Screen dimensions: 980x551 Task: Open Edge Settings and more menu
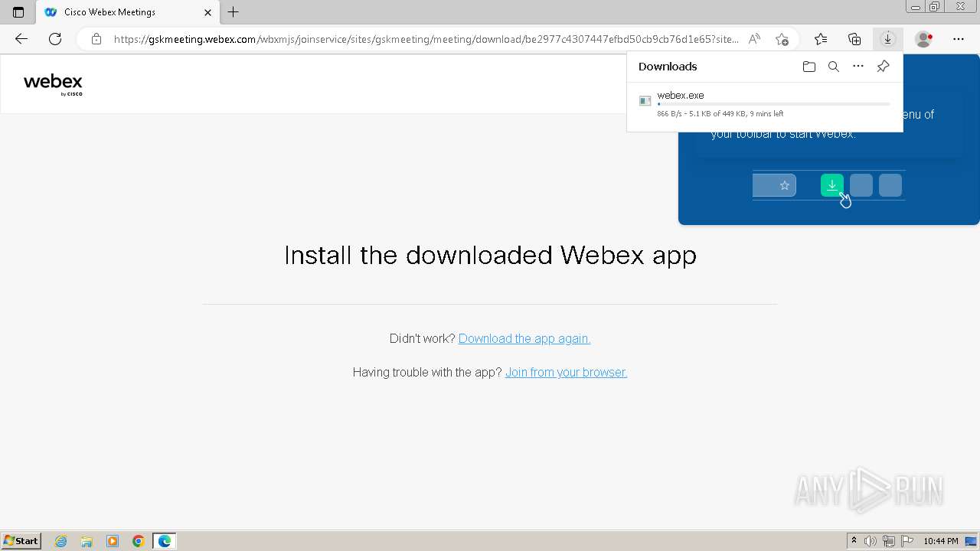tap(959, 39)
